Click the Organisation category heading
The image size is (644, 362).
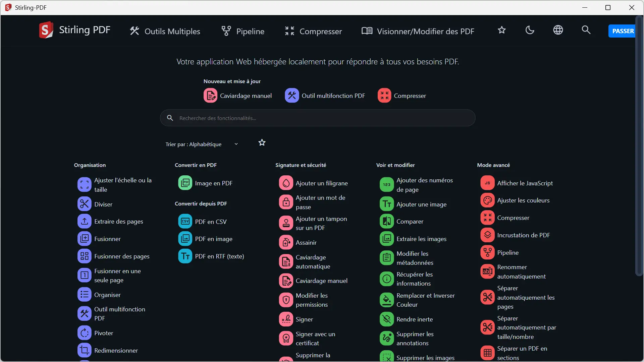(x=90, y=165)
